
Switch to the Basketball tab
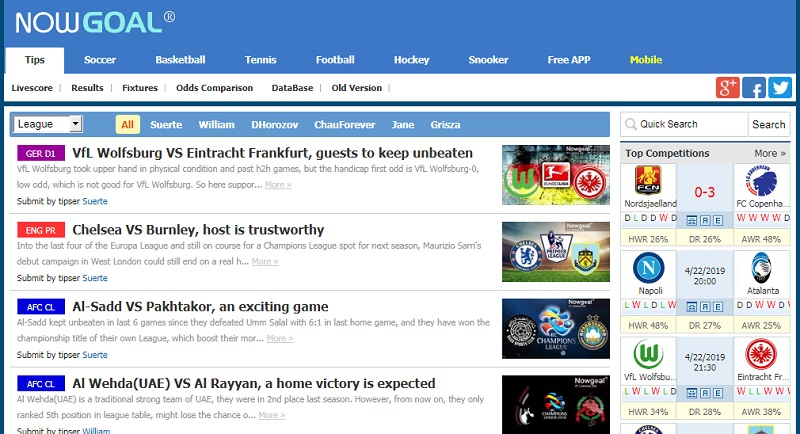click(181, 60)
